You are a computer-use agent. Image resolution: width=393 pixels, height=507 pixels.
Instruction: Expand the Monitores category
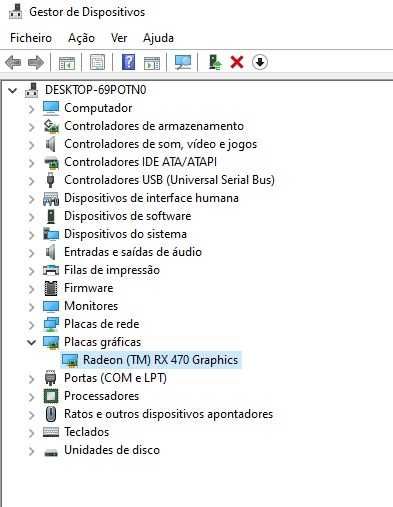[x=31, y=307]
